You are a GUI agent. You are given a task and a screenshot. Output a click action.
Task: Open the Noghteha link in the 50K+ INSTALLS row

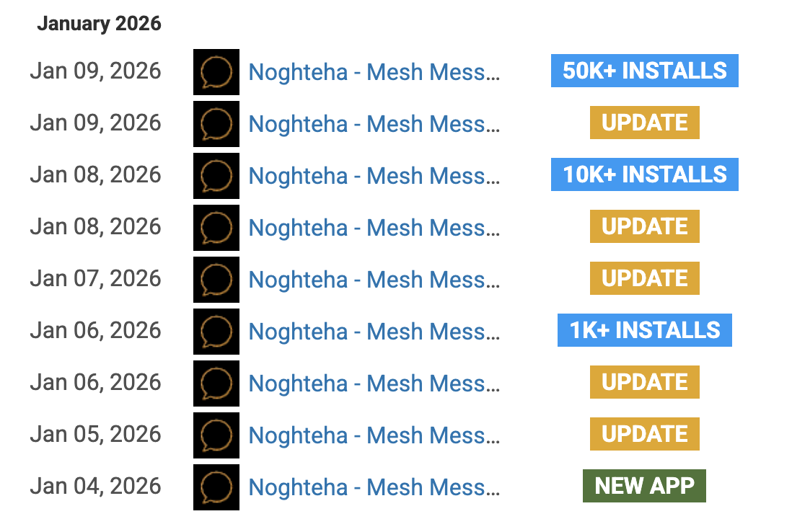coord(374,71)
